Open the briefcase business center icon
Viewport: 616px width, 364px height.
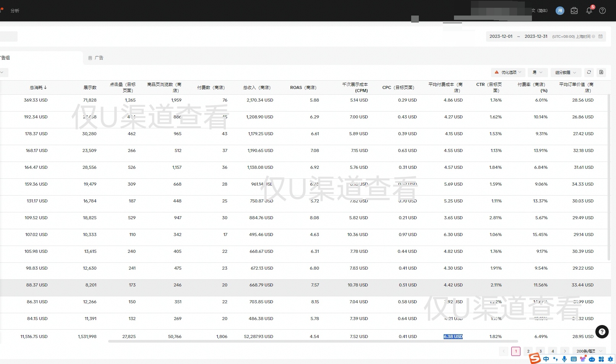[x=574, y=11]
